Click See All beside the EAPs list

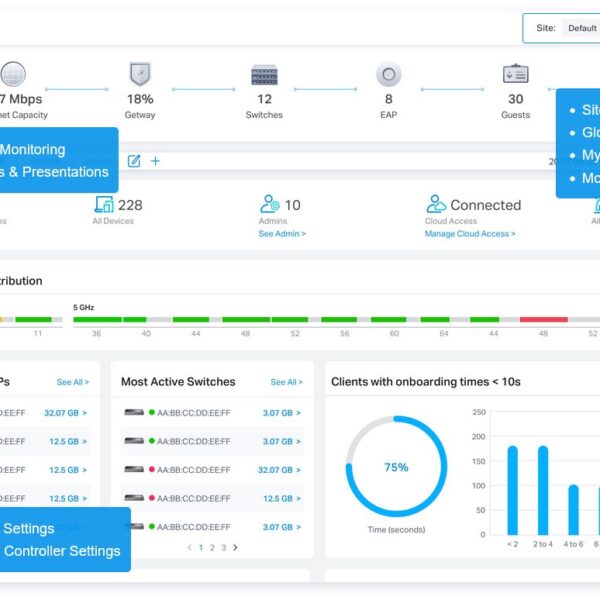coord(73,382)
